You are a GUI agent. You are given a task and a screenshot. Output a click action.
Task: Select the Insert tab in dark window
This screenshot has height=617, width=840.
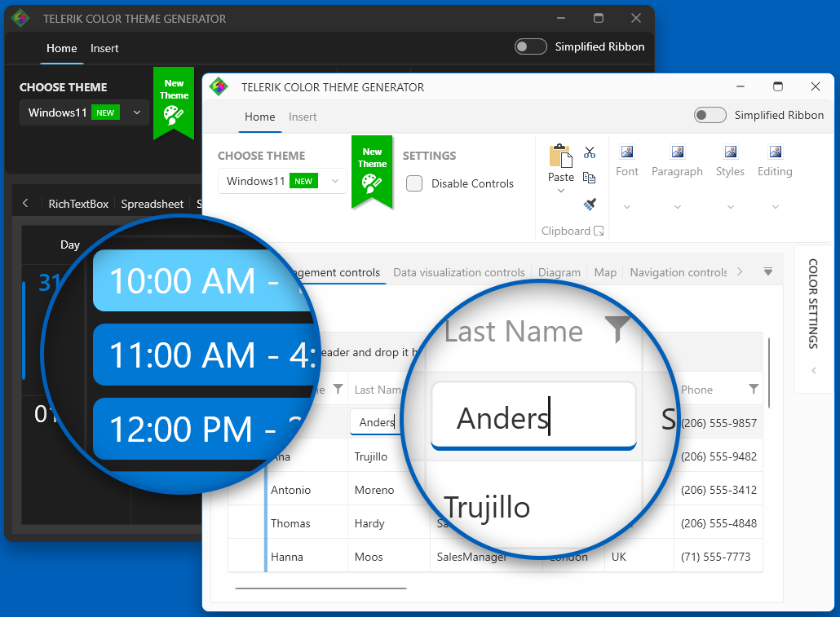coord(104,48)
